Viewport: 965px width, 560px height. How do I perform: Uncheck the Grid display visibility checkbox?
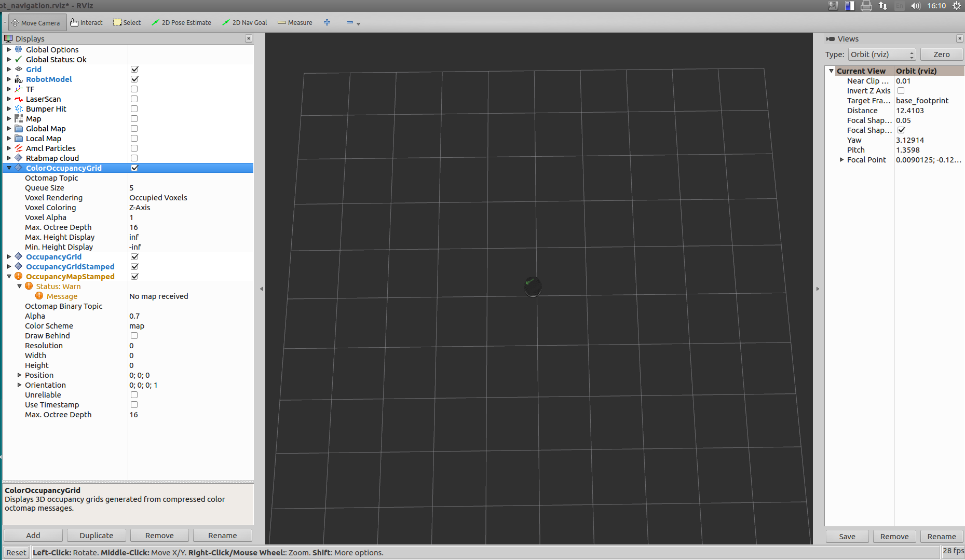click(x=134, y=69)
